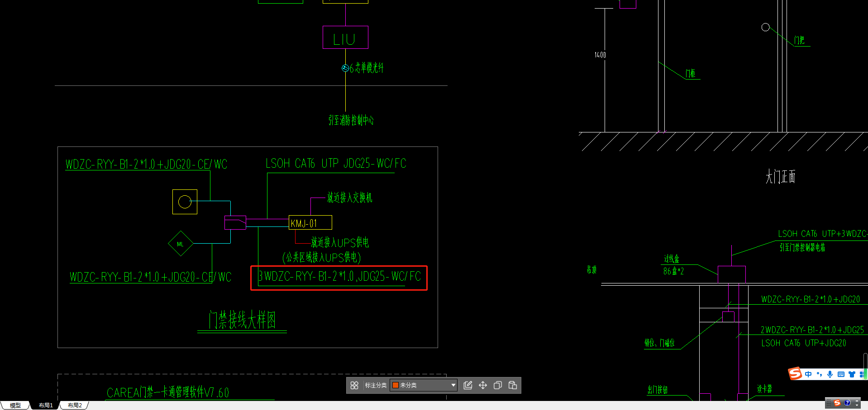
Task: Select the 门把 label
Action: coord(800,40)
